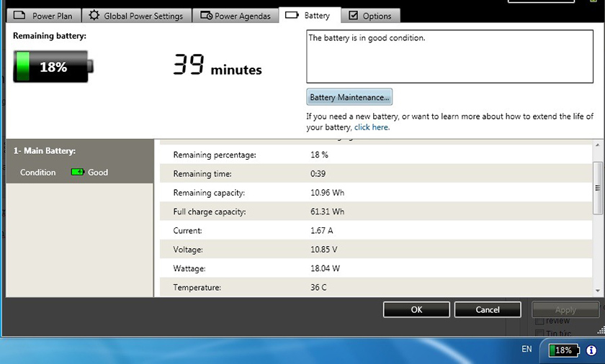
Task: Open the taskbar 18% battery gauge
Action: tap(563, 350)
